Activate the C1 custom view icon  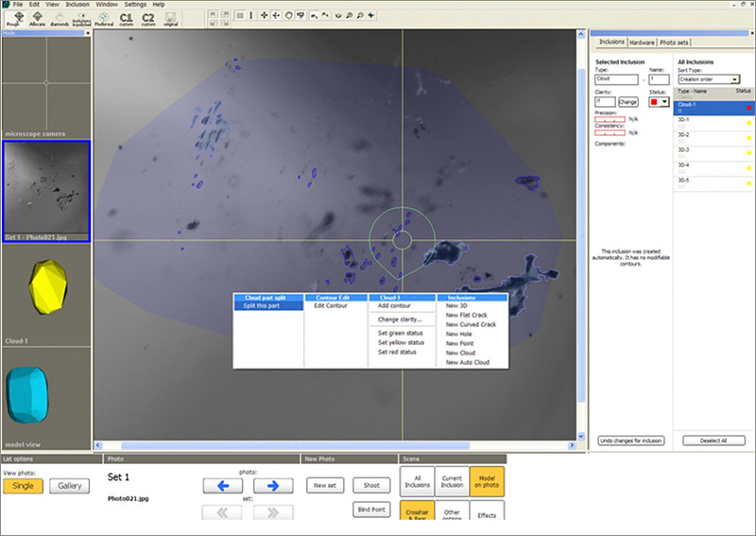click(126, 16)
